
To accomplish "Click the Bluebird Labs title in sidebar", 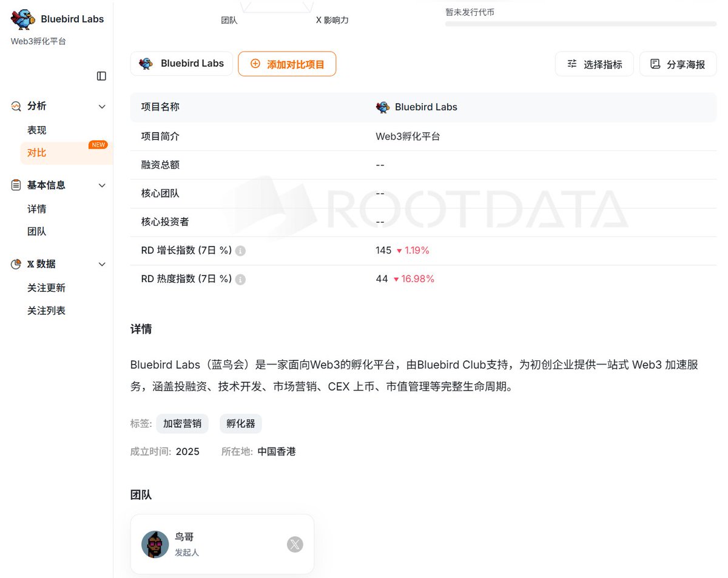I will tap(72, 19).
